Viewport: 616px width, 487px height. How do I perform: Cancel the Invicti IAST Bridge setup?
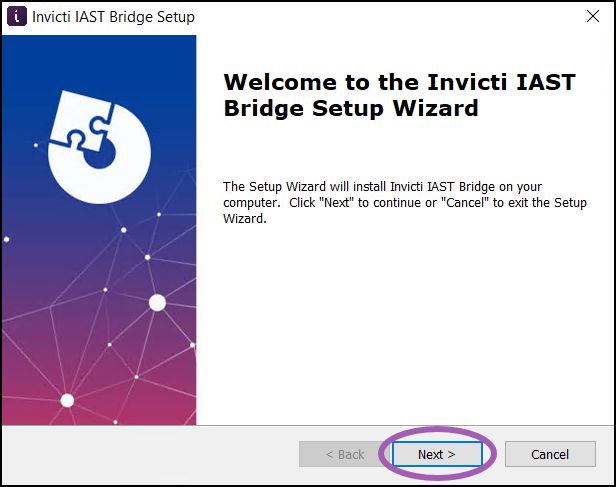tap(550, 454)
